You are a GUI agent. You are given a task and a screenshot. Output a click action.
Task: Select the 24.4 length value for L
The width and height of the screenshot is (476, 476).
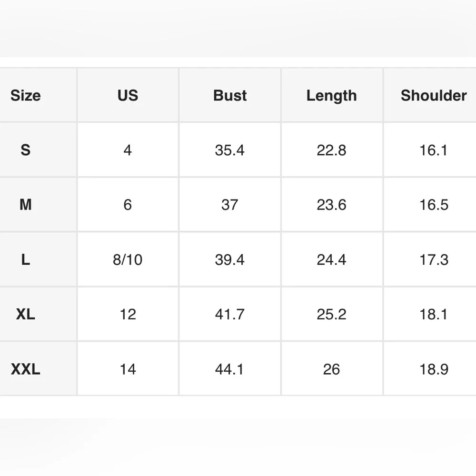(x=331, y=259)
